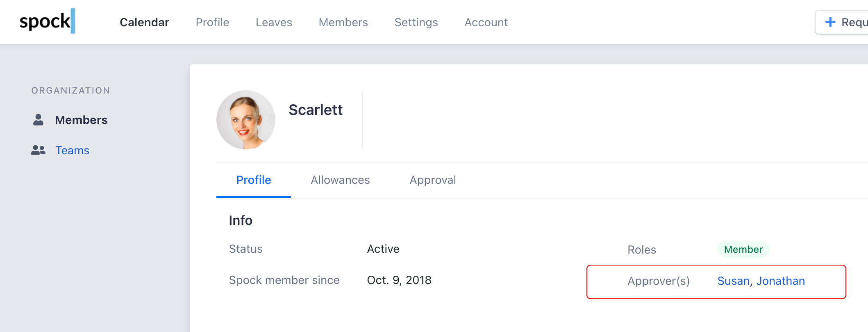The width and height of the screenshot is (868, 332).
Task: Open the Settings page
Action: point(416,22)
